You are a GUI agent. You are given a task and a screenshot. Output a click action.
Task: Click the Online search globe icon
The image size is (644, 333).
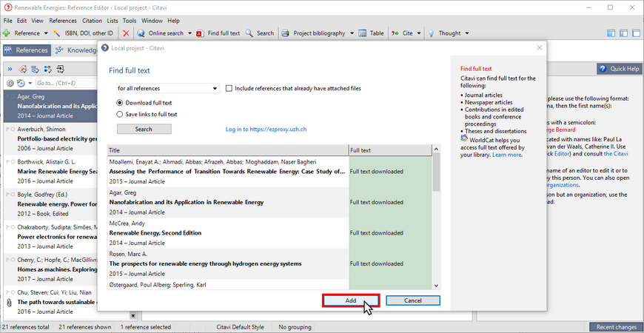(x=141, y=33)
